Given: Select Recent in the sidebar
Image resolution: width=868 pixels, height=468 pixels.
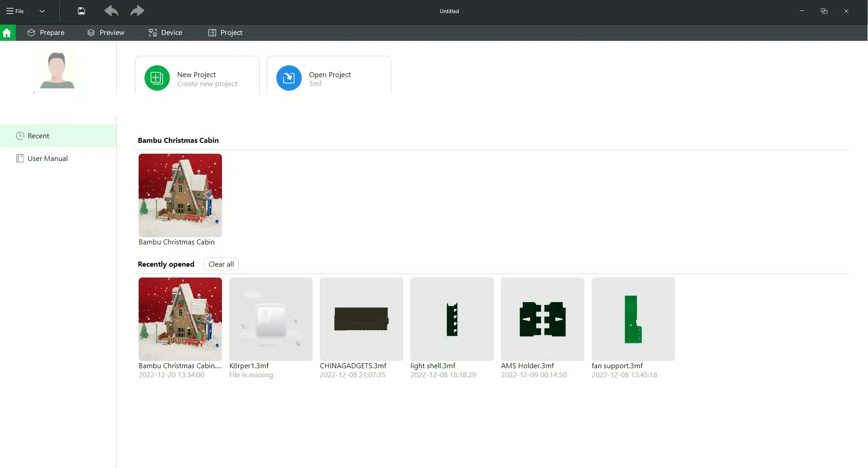Looking at the screenshot, I should tap(58, 136).
